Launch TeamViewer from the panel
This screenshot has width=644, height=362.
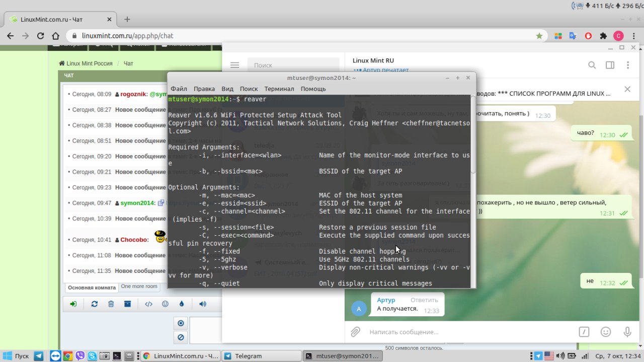click(55, 356)
